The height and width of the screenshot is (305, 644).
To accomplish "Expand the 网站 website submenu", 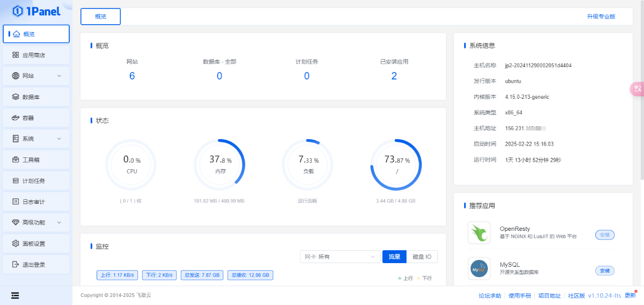I will click(x=59, y=76).
